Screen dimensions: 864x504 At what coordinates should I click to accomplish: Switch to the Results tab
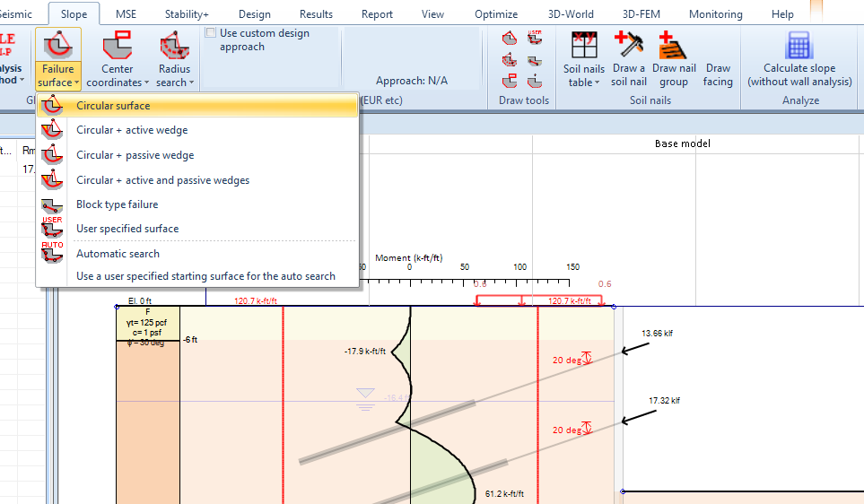[316, 13]
